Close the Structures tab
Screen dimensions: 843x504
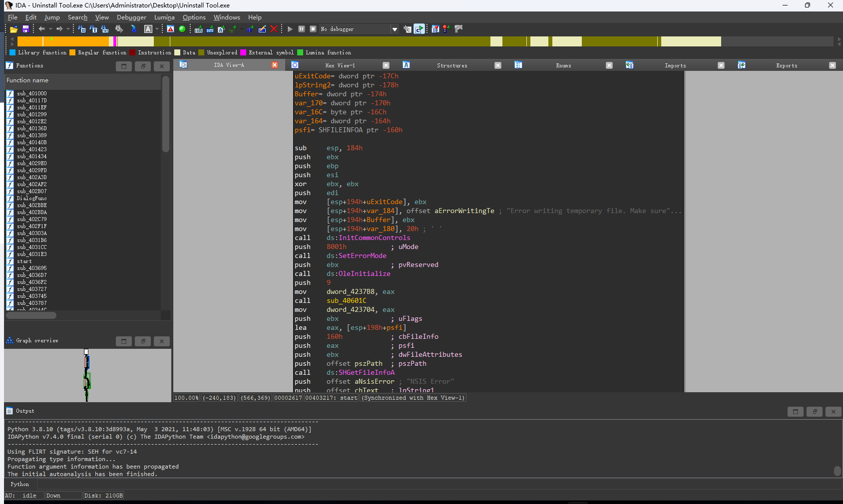click(498, 65)
